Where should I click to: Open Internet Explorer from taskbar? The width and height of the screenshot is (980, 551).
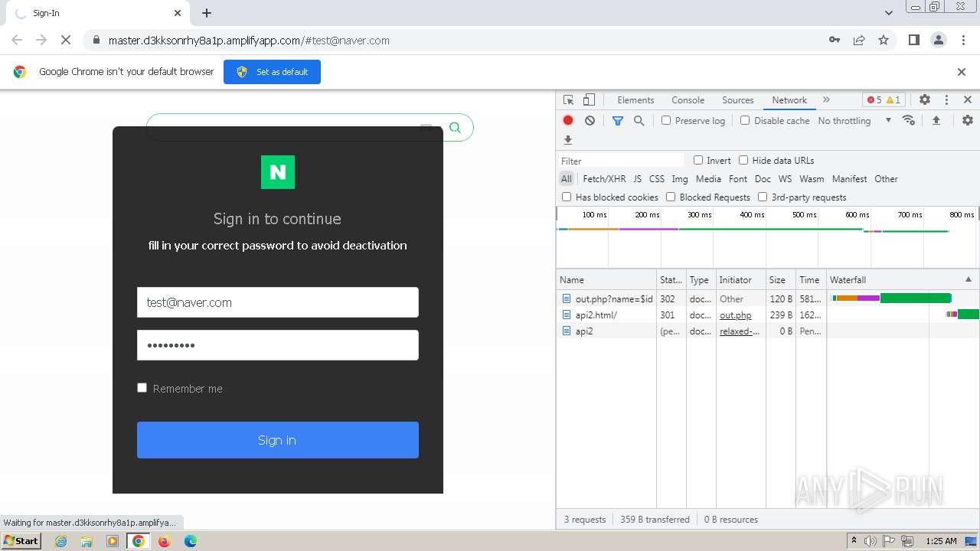(x=60, y=541)
